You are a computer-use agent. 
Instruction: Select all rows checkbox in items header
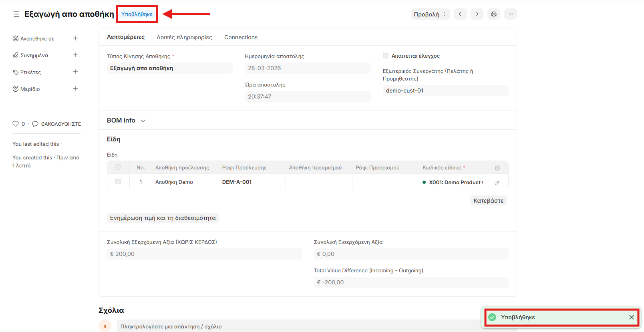click(x=118, y=167)
